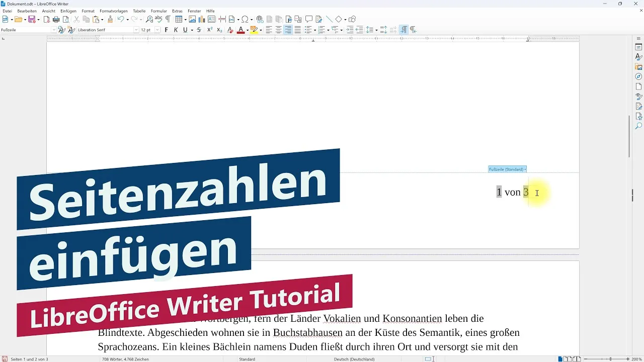
Task: Clear direct formatting
Action: [230, 30]
